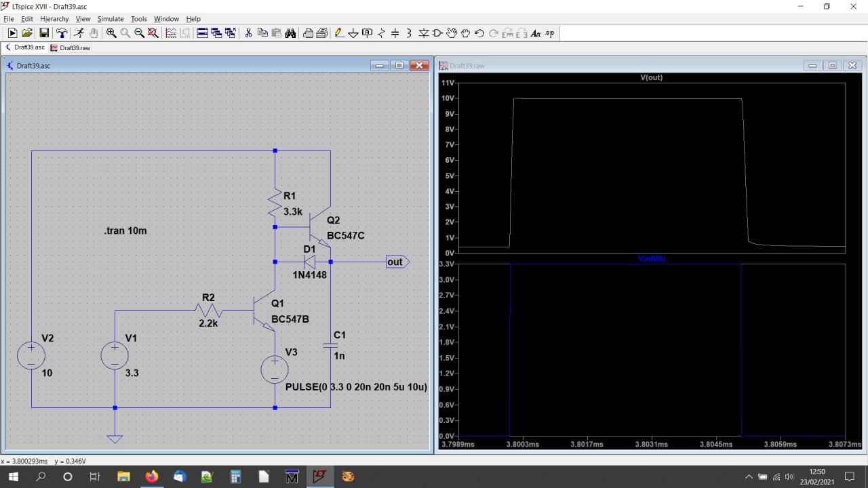Open the Hierarchy menu
Image resolution: width=868 pixels, height=488 pixels.
tap(54, 19)
